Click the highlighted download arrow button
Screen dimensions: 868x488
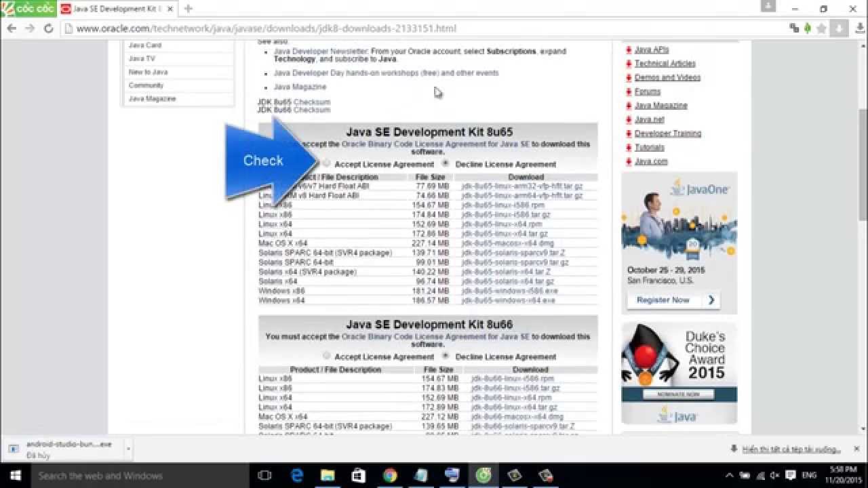839,28
